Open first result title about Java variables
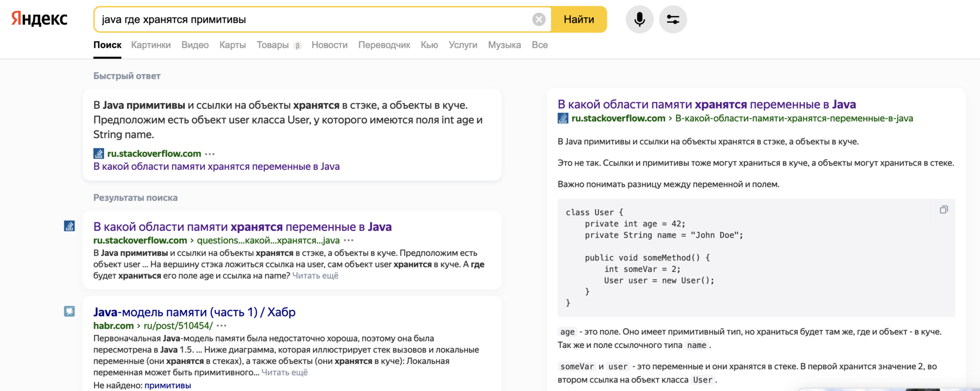This screenshot has height=391, width=980. click(x=242, y=227)
